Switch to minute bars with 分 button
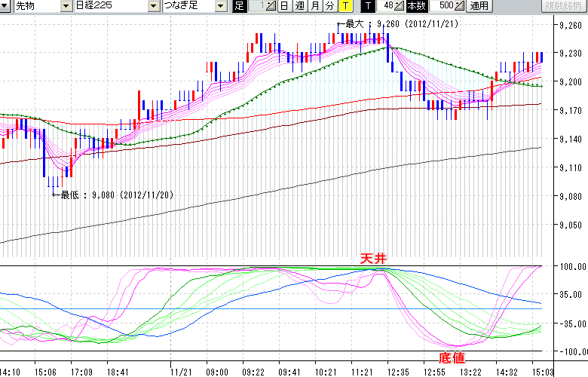This screenshot has width=588, height=377. pyautogui.click(x=329, y=6)
